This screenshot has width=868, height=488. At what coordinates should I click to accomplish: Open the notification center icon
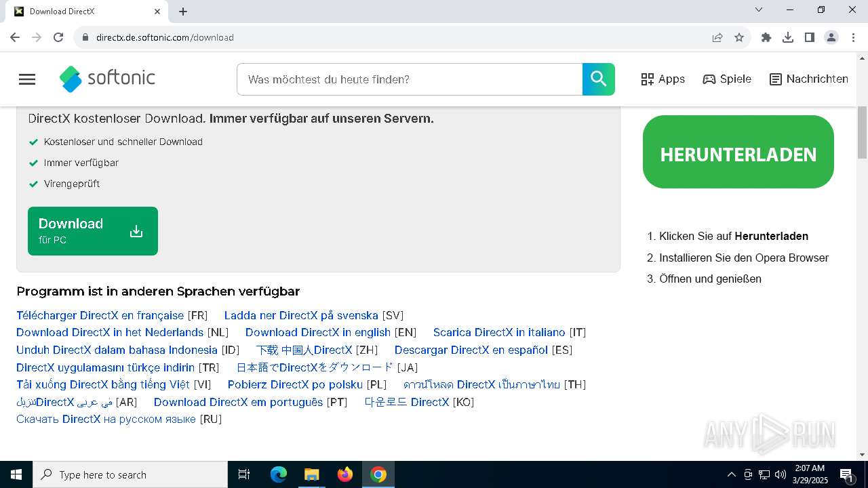click(846, 474)
